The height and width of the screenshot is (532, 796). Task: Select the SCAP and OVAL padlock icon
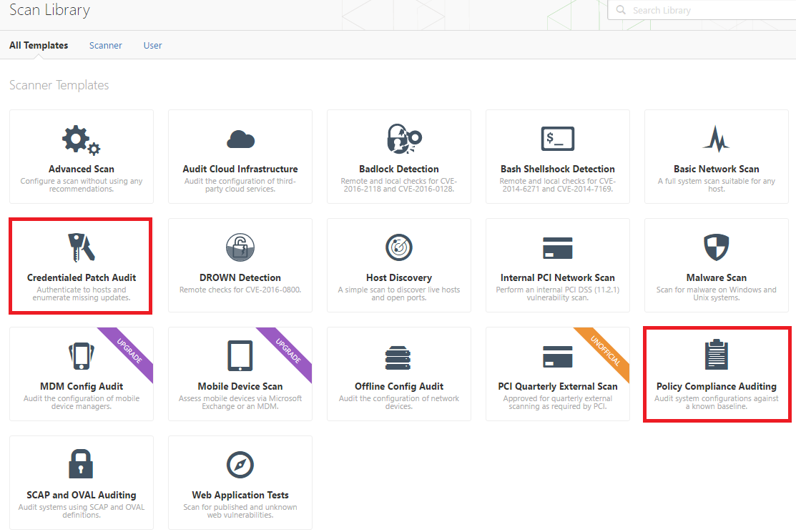(x=81, y=465)
